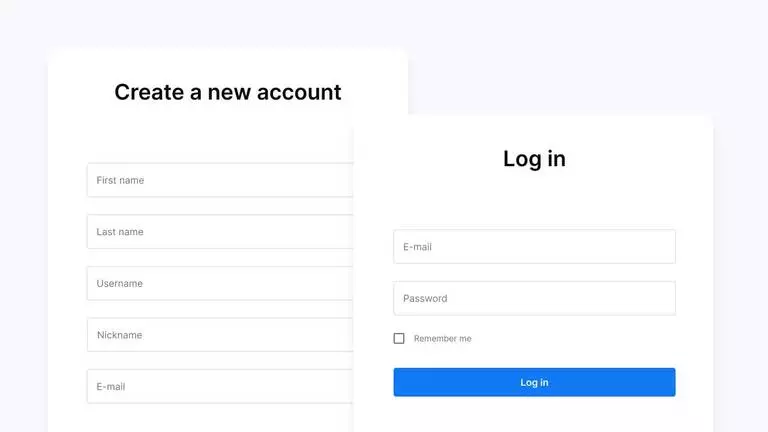Select the Last name text field
The image size is (768, 432).
[220, 232]
